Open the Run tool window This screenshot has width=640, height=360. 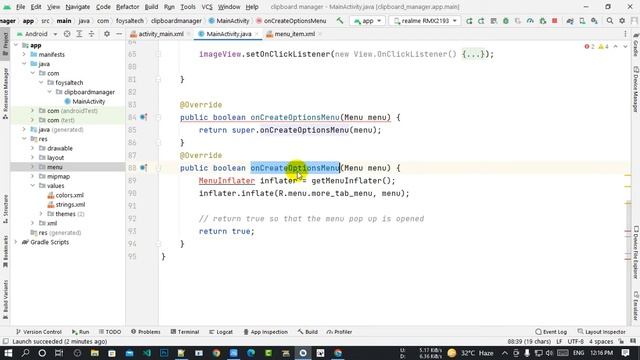tap(80, 332)
